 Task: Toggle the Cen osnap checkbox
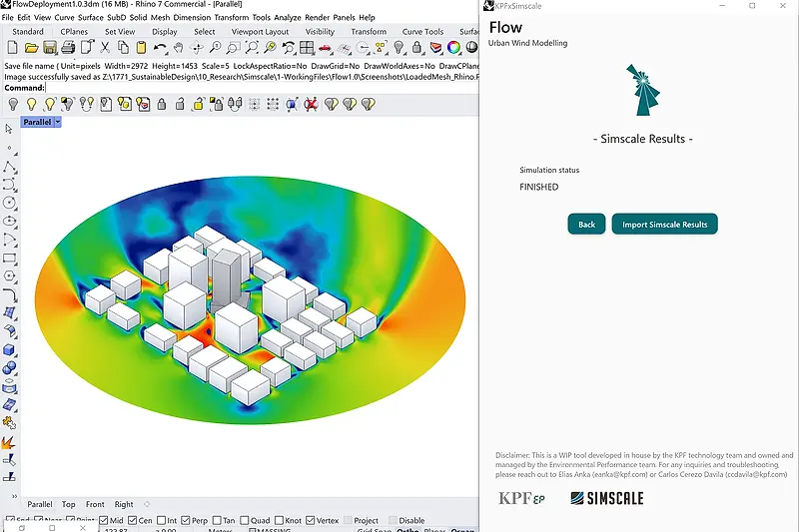click(x=133, y=520)
